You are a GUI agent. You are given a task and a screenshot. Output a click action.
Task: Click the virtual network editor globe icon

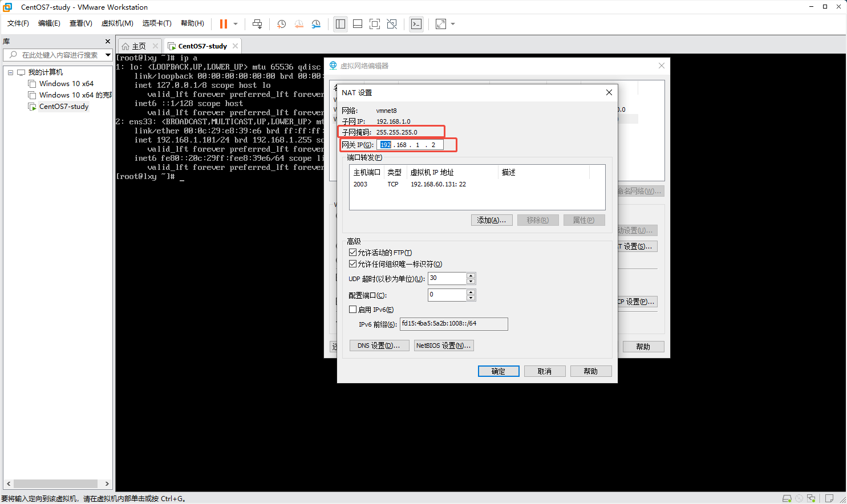coord(333,66)
